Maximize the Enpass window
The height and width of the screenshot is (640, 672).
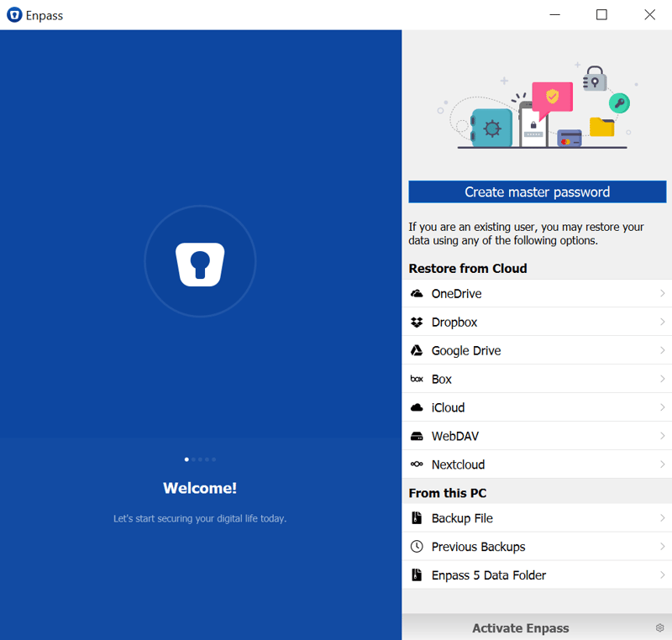601,15
